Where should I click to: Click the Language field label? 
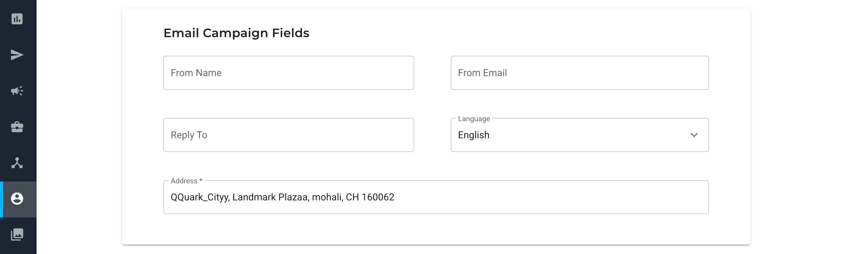tap(473, 119)
